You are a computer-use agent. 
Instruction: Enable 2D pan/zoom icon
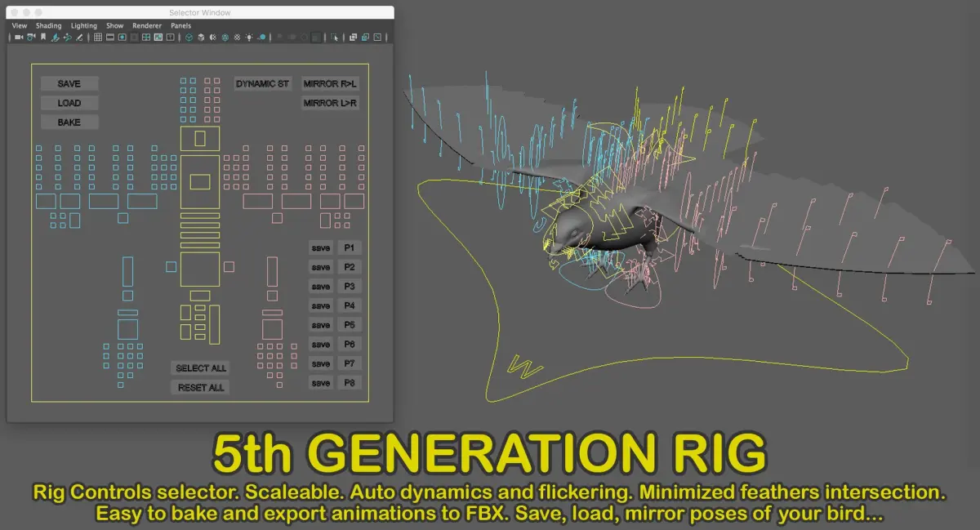pyautogui.click(x=67, y=37)
